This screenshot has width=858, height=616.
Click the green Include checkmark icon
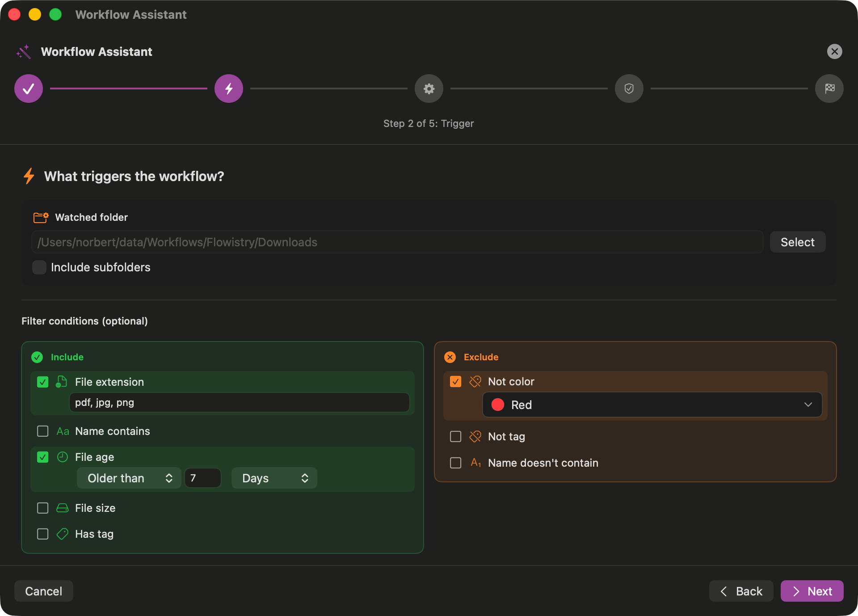37,357
